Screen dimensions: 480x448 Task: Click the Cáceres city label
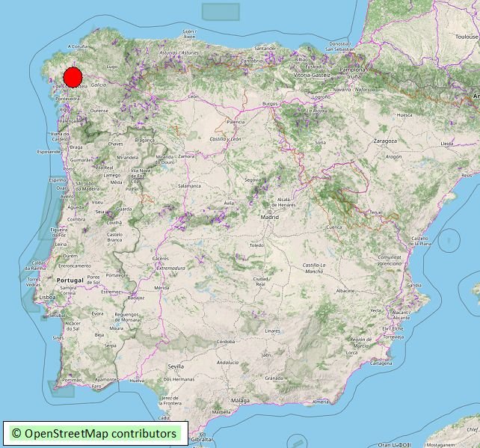(161, 259)
